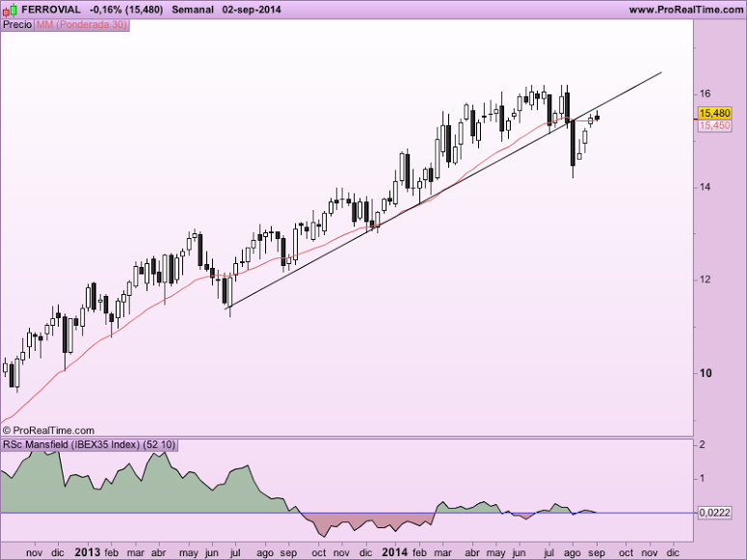Click the 16 price axis label

click(706, 93)
